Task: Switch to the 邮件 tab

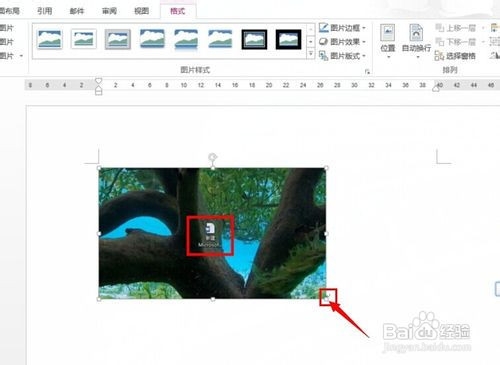Action: [x=77, y=11]
